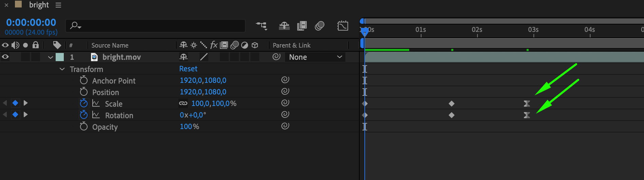Click the bright.mov layer label color swatch
The image size is (644, 180).
pyautogui.click(x=60, y=57)
